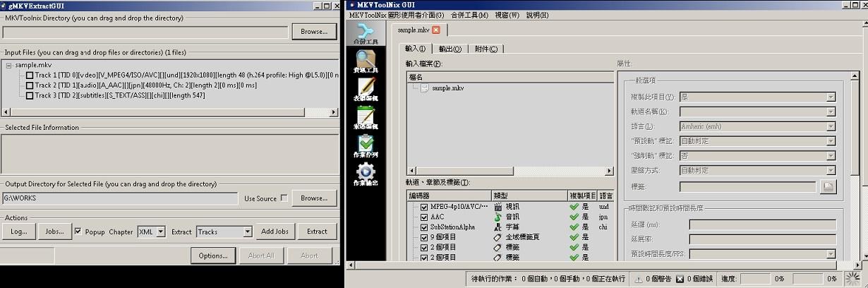Viewport: 868px width, 288px height.
Task: Select the 輸入 tab
Action: click(x=416, y=49)
